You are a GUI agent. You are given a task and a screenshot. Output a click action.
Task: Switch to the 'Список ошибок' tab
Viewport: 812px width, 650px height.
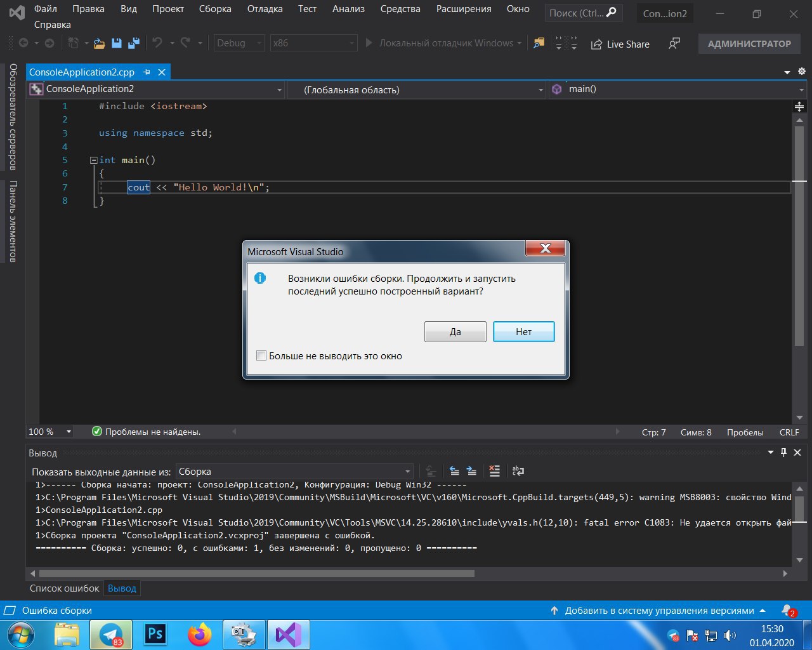pos(65,588)
